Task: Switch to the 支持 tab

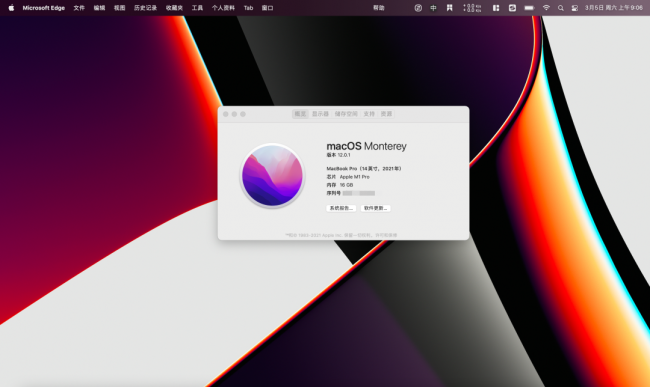Action: [x=369, y=114]
